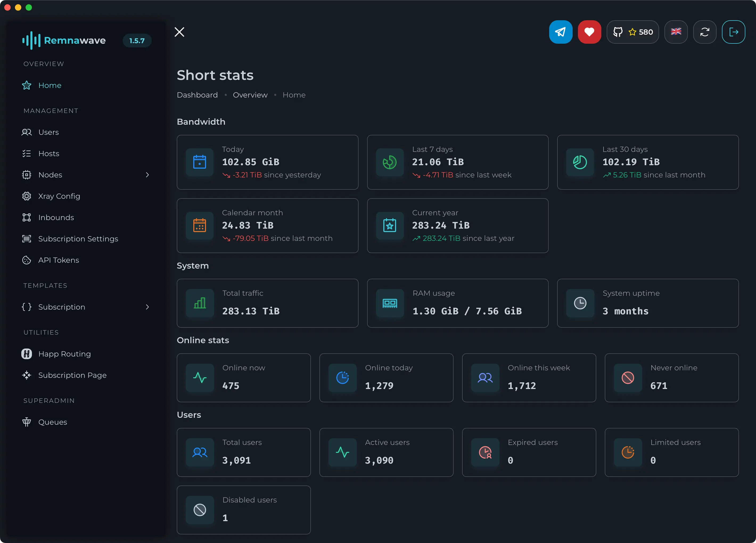The width and height of the screenshot is (756, 543).
Task: Open Happ Routing utility
Action: click(64, 354)
